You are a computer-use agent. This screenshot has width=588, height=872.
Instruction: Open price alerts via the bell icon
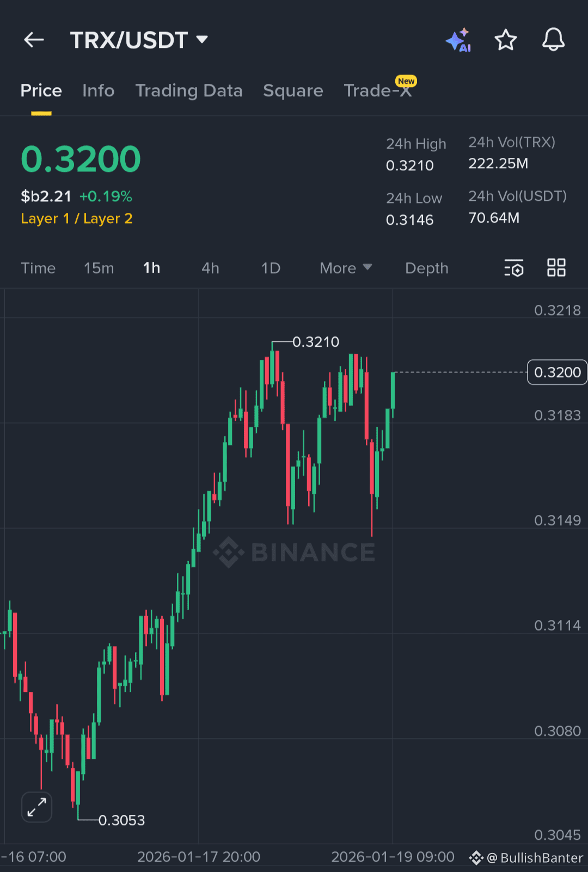[x=553, y=40]
